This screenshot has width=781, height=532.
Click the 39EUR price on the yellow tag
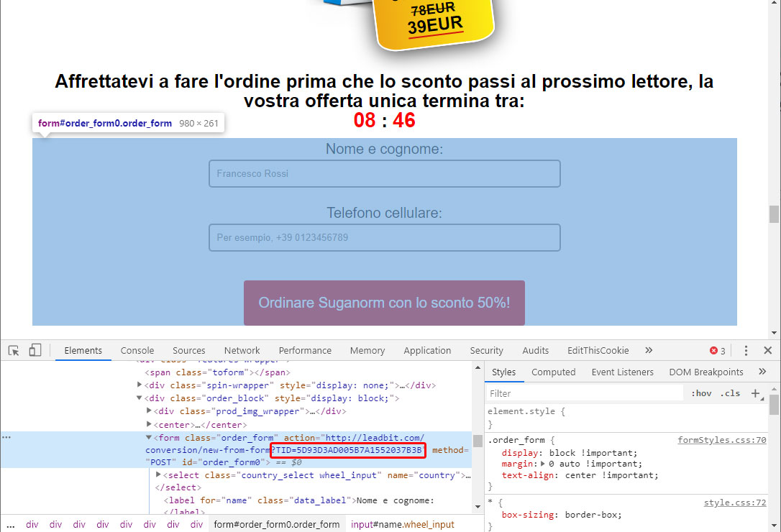(435, 25)
